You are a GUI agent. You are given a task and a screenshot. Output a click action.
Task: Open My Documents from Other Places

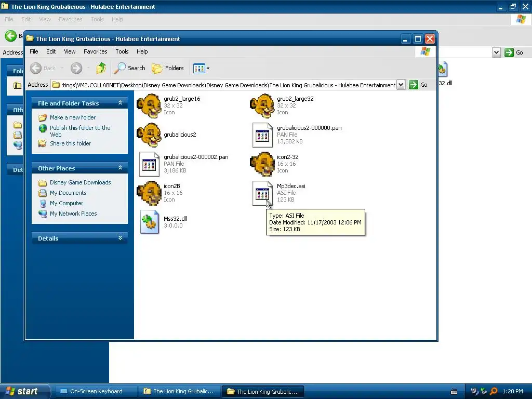[68, 193]
